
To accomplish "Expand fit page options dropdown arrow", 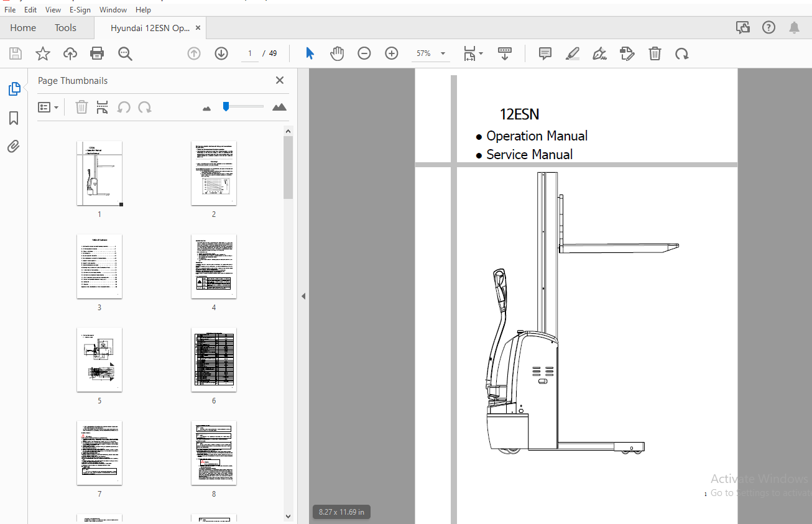I will pos(481,54).
